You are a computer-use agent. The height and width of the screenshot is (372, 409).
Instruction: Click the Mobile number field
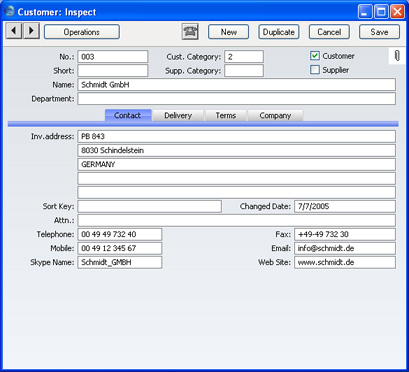click(120, 248)
